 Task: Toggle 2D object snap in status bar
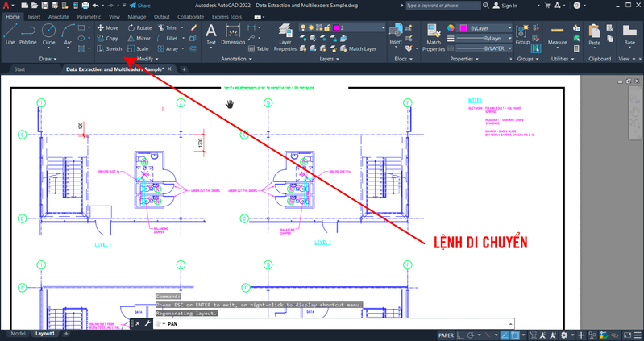(x=515, y=335)
